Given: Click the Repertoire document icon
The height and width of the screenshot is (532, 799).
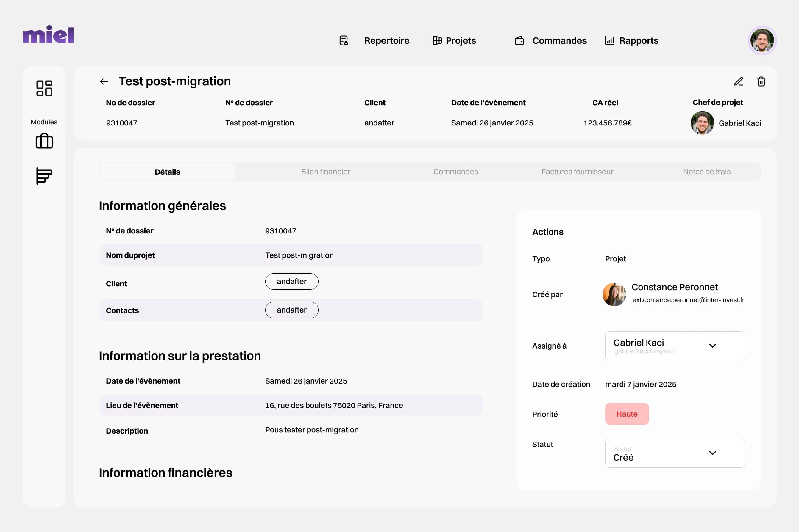Looking at the screenshot, I should click(x=344, y=41).
